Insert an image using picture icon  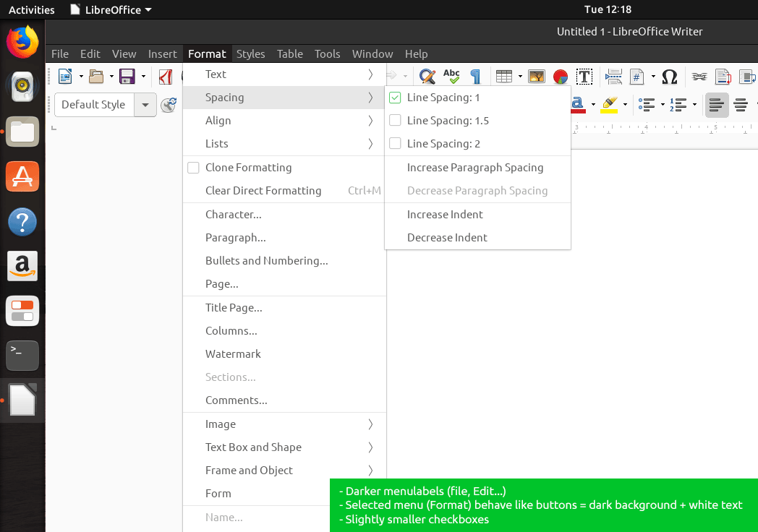pyautogui.click(x=537, y=77)
